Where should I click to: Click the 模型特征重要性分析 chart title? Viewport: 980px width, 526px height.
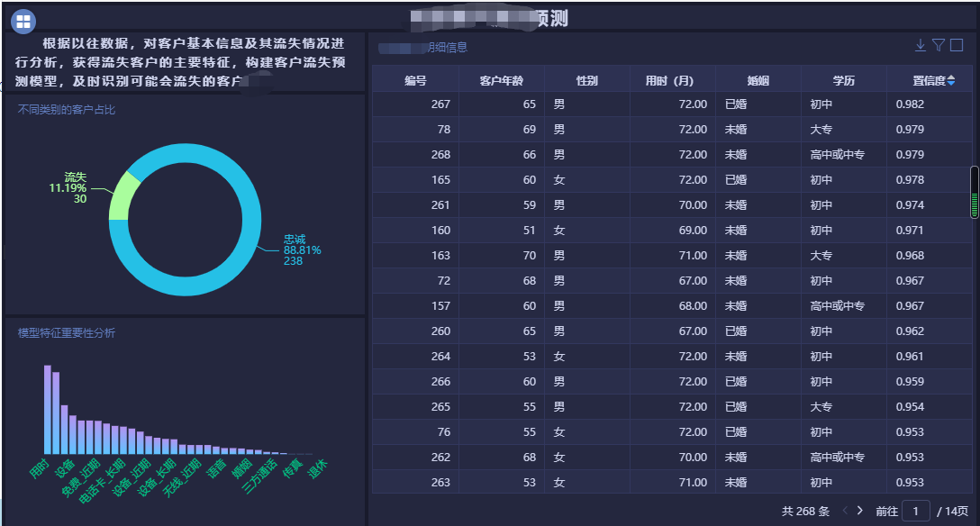67,333
